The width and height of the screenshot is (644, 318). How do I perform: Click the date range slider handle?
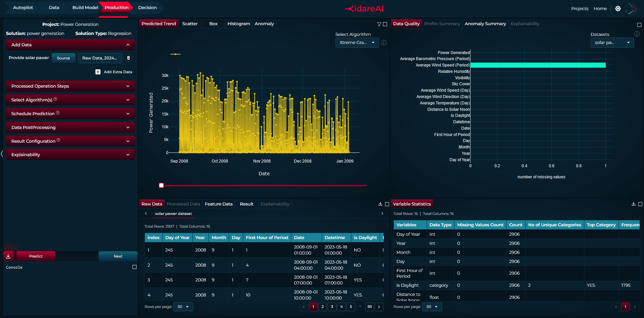161,185
